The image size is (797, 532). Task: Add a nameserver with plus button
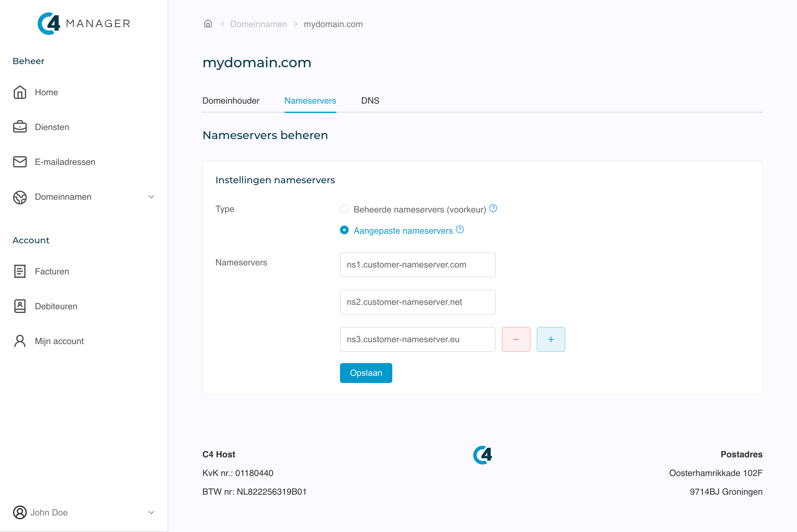550,339
